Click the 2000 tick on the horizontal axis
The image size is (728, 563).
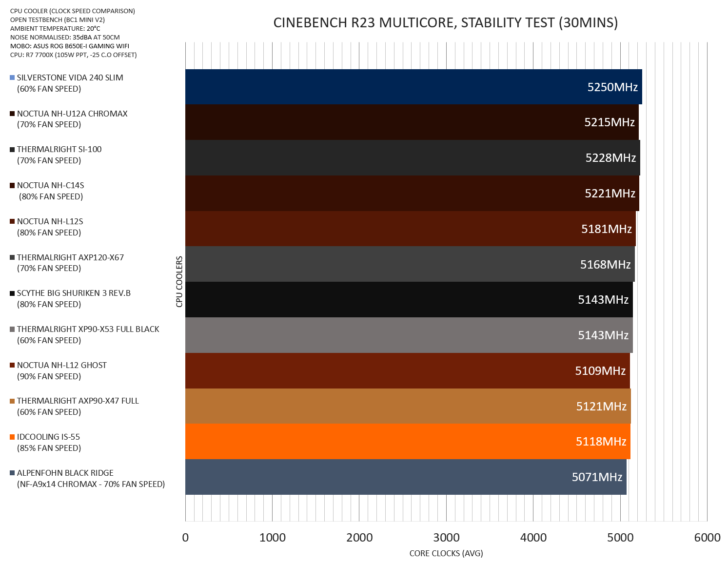click(359, 538)
